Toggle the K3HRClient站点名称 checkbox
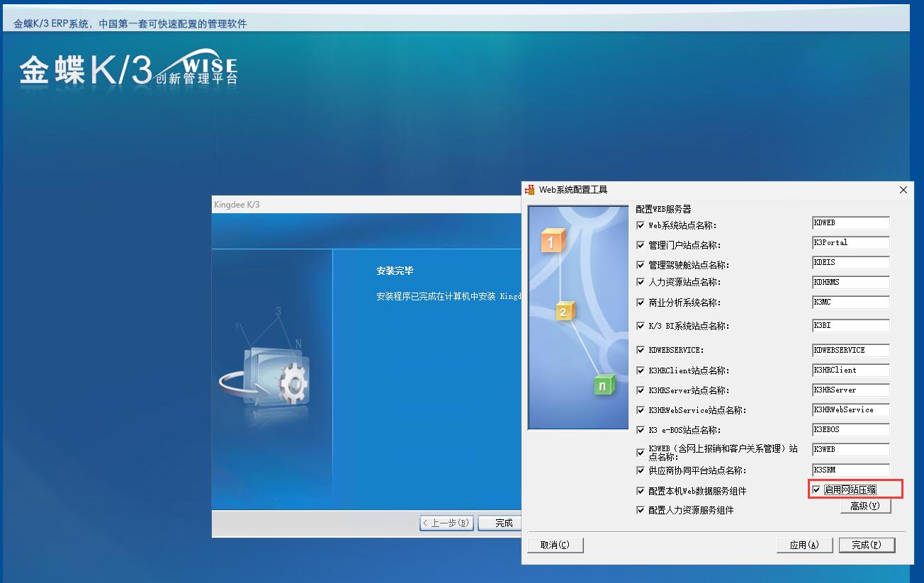Screen dimensions: 924x583 (x=641, y=370)
